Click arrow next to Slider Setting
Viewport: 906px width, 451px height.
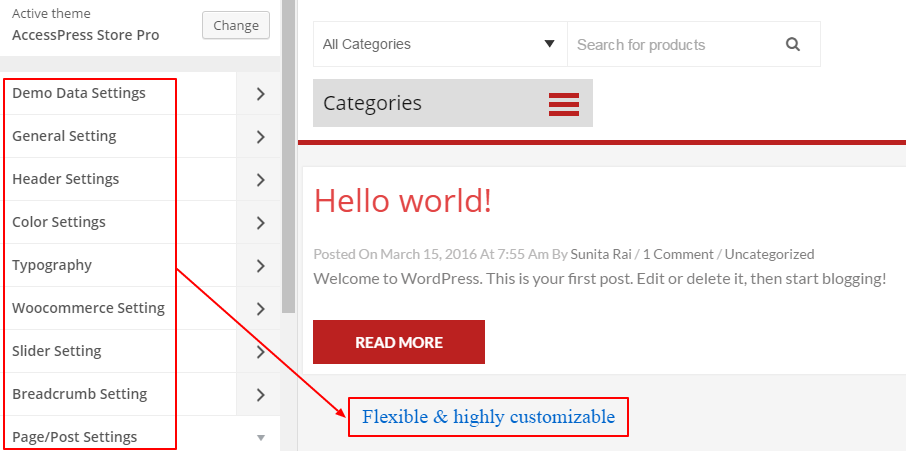[x=260, y=352]
